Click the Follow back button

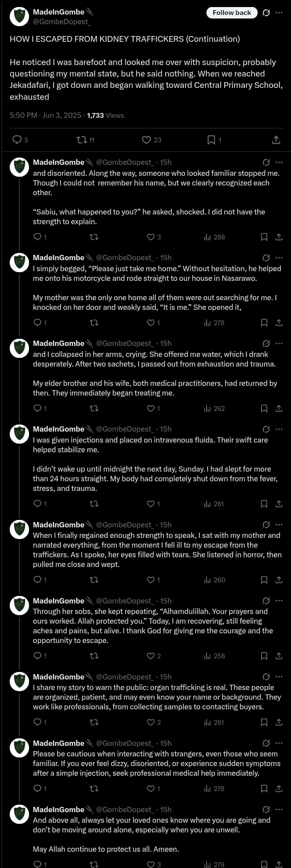click(232, 13)
